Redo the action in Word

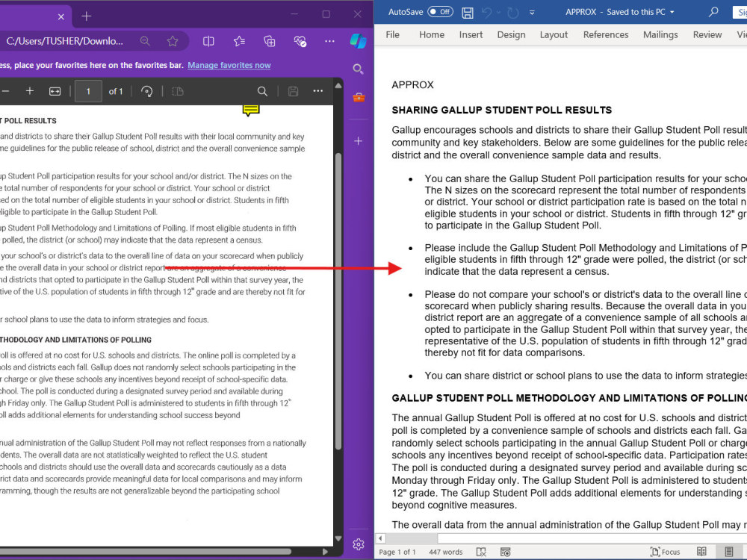click(512, 13)
